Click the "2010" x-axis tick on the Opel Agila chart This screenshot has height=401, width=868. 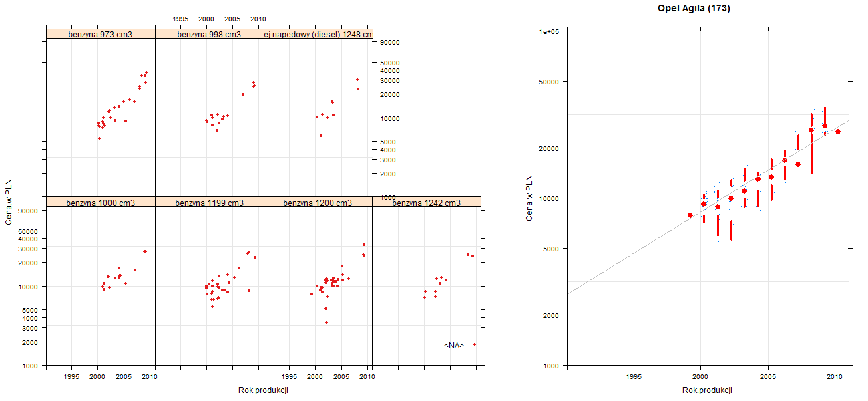tap(835, 377)
